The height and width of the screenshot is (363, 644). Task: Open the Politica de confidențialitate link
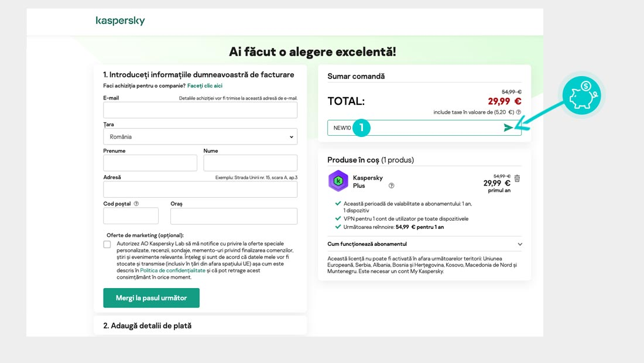(173, 270)
